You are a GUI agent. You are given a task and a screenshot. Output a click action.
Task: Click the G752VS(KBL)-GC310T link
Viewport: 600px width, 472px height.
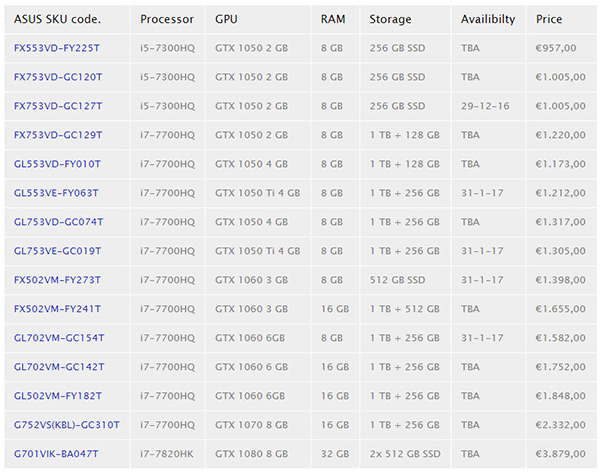[67, 425]
